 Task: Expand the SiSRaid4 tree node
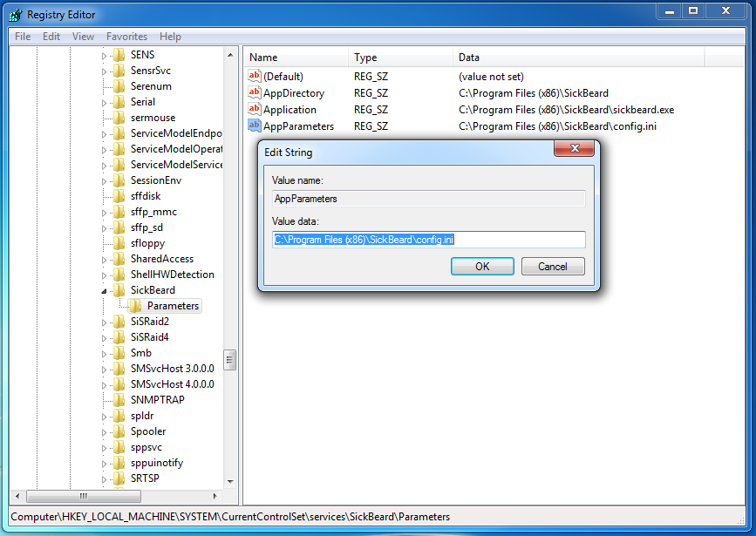pyautogui.click(x=104, y=338)
